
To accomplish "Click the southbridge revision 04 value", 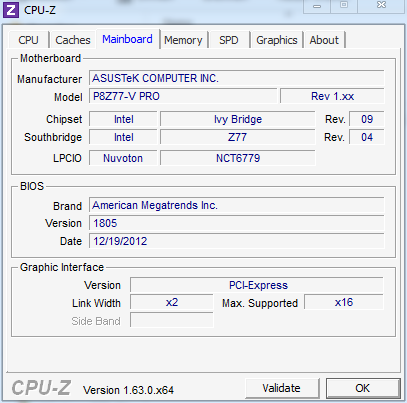I will coord(367,137).
